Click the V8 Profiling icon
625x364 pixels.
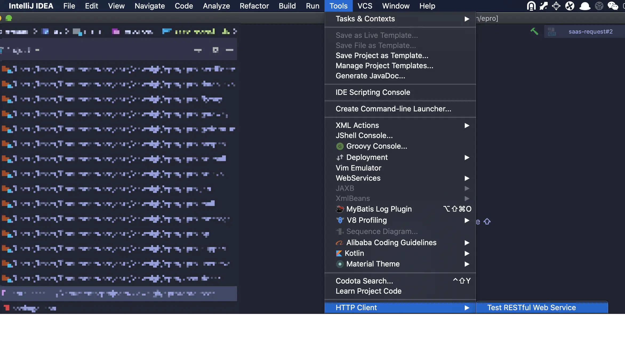[x=340, y=220]
